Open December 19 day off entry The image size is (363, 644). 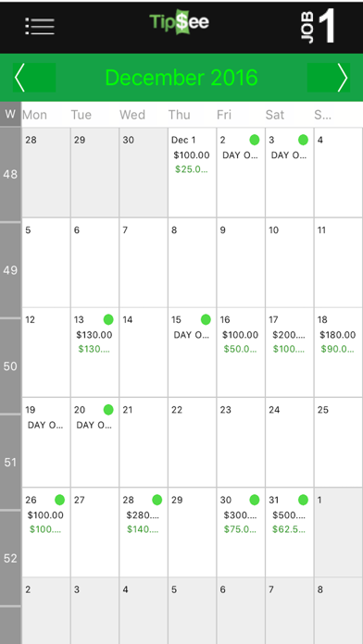(45, 442)
